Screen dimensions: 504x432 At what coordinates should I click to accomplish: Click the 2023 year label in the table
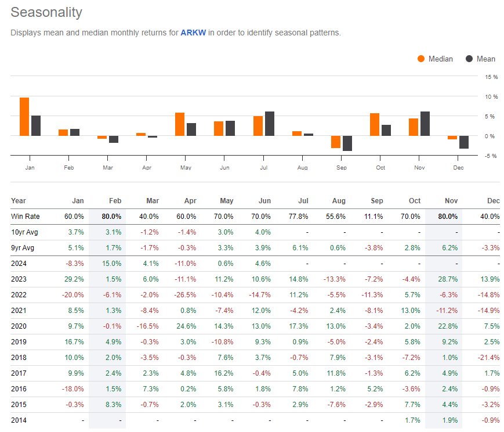(x=19, y=279)
